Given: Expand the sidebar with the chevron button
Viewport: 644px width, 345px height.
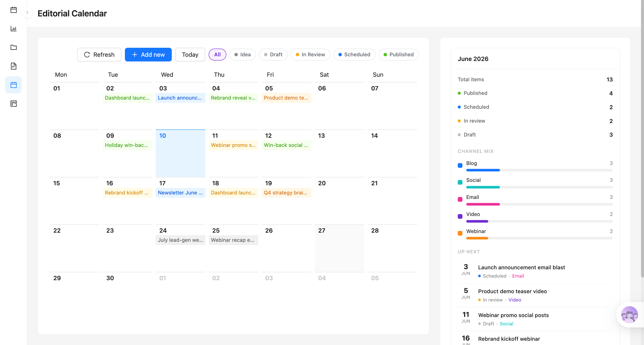Looking at the screenshot, I should tap(27, 12).
